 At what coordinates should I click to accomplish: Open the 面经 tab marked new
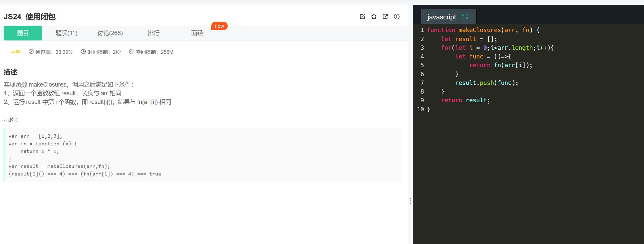pos(197,33)
